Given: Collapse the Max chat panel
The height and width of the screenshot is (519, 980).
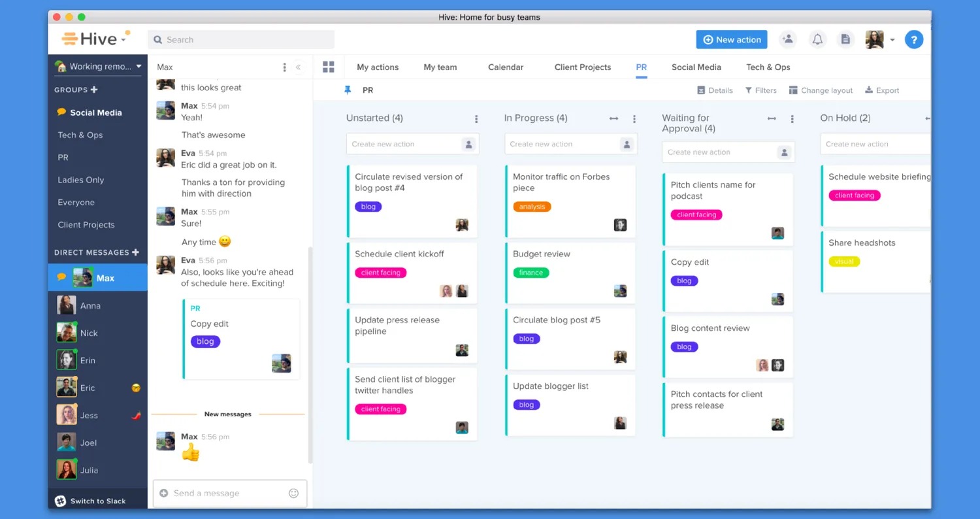Looking at the screenshot, I should click(x=299, y=67).
